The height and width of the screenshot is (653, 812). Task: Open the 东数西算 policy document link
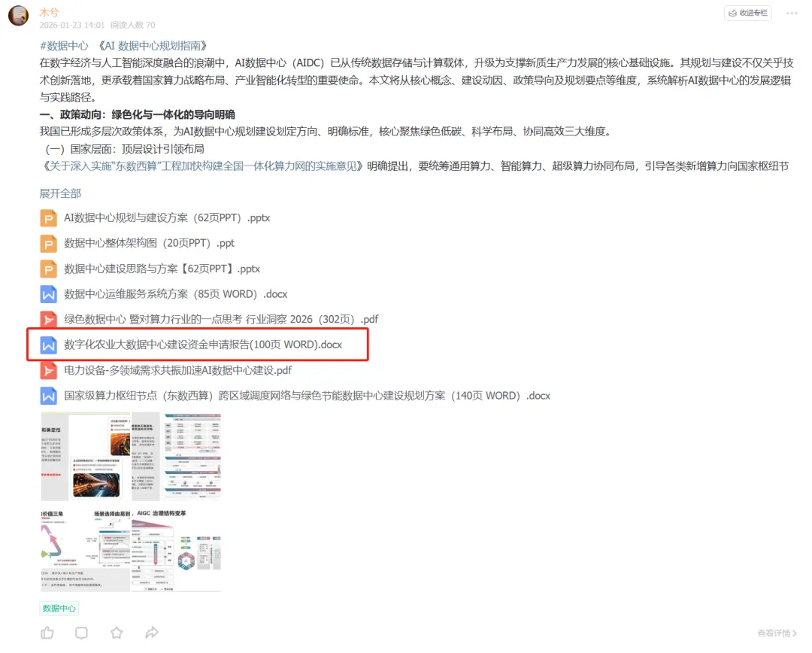[203, 166]
